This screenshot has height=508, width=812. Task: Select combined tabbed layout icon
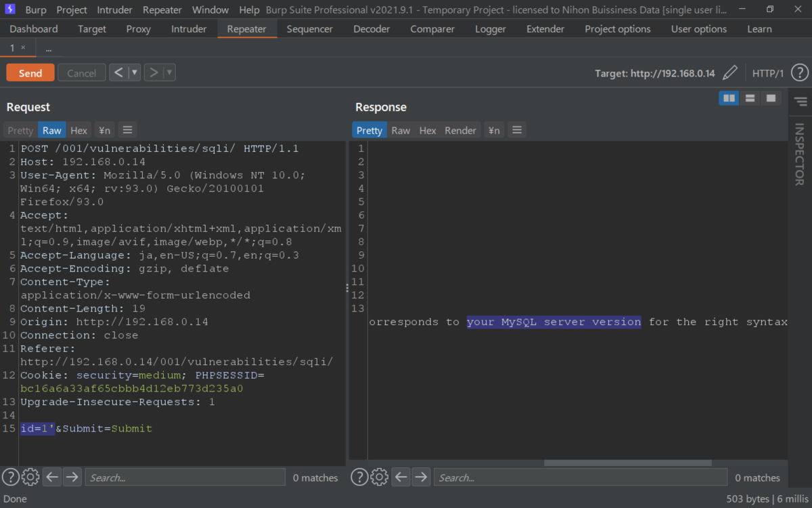click(771, 98)
